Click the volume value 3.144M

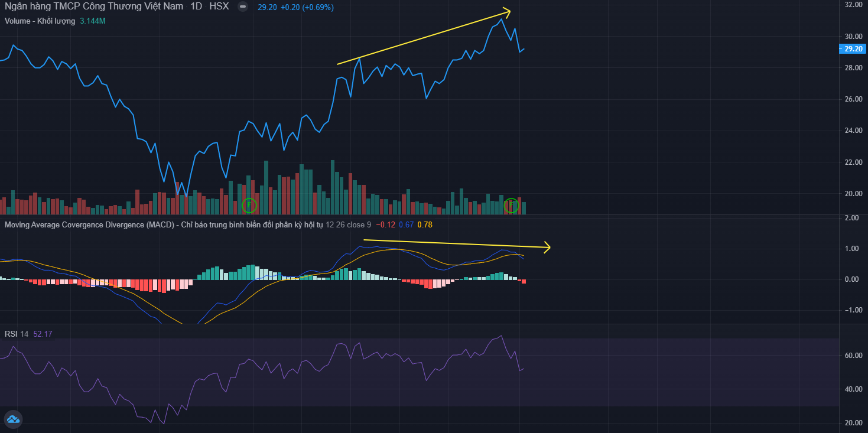coord(92,21)
